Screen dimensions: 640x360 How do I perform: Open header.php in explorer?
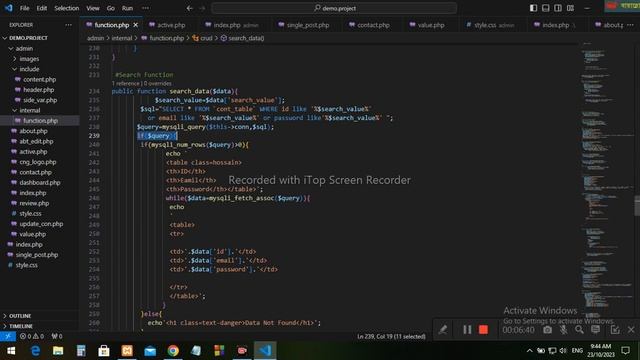(40, 90)
